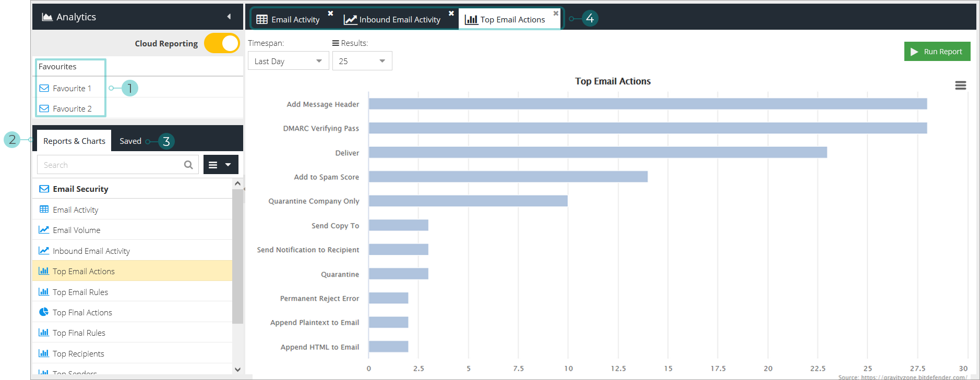Open the Results 25 dropdown
980x380 pixels.
click(x=362, y=61)
